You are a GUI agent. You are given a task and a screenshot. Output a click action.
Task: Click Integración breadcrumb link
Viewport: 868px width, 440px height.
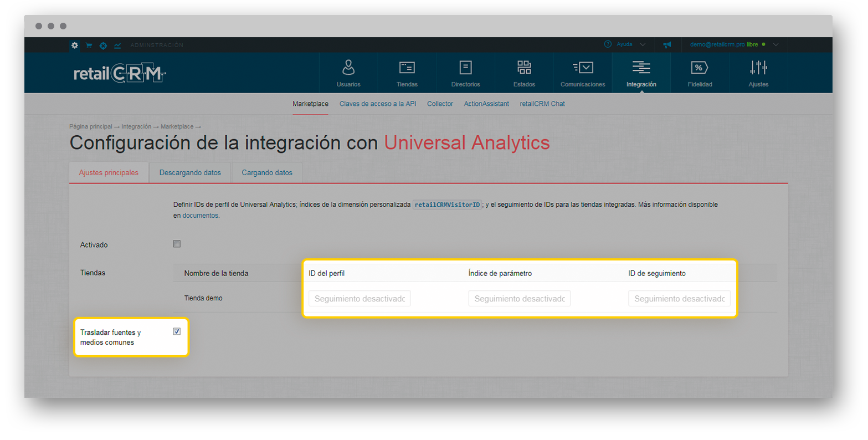coord(136,127)
